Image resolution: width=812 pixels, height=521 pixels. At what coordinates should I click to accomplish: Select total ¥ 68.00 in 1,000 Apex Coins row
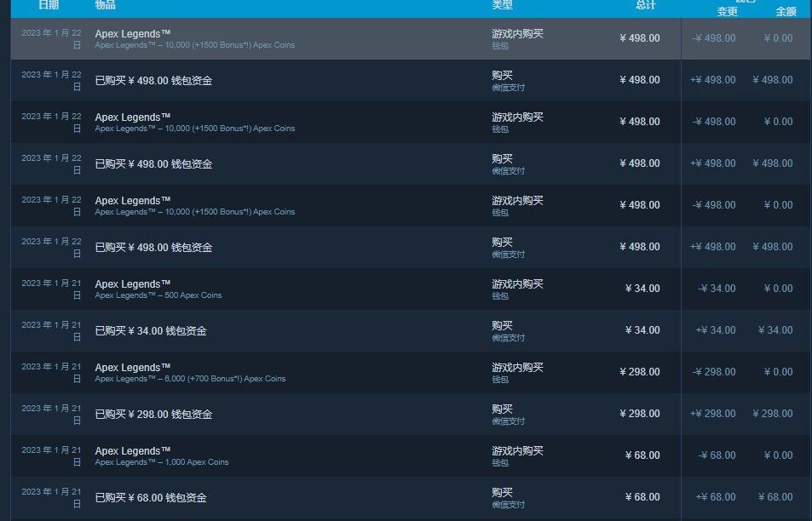pos(642,455)
